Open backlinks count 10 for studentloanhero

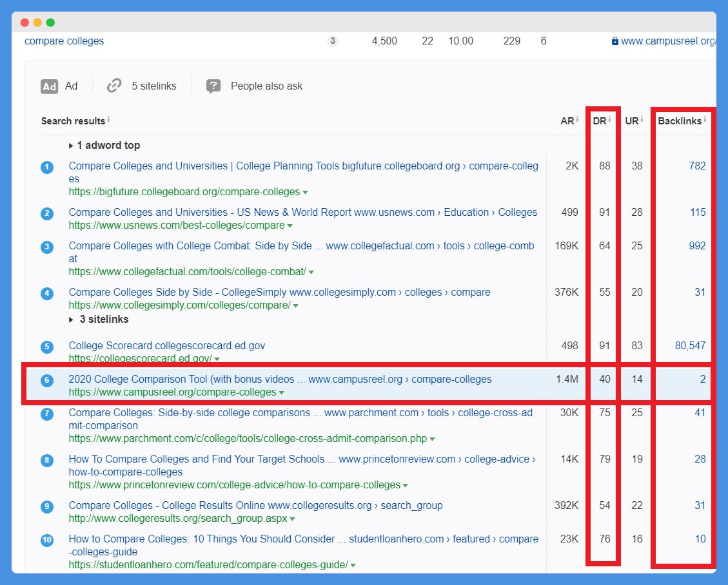(700, 539)
